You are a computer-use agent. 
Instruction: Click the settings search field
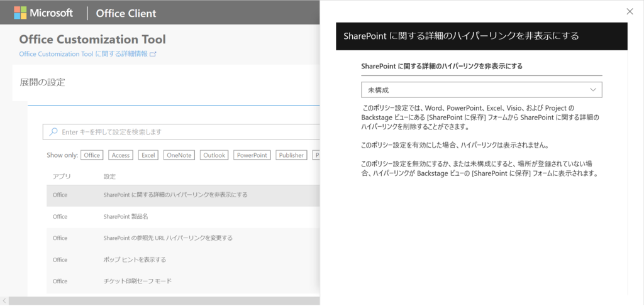click(x=181, y=132)
